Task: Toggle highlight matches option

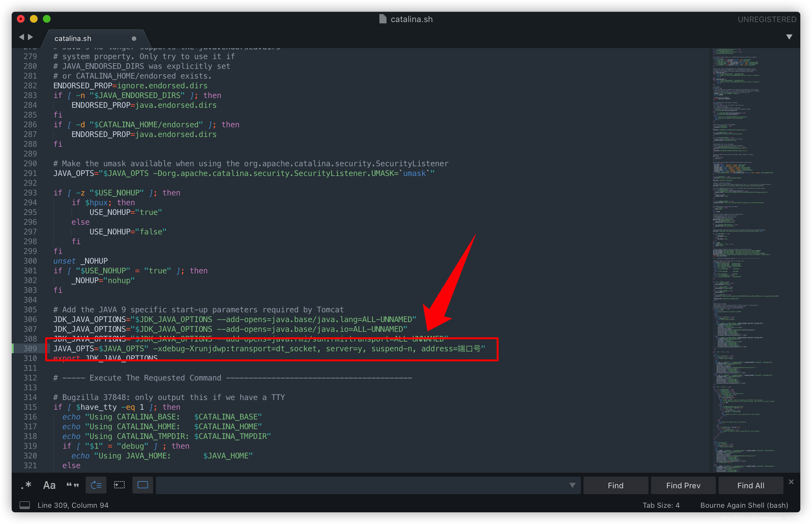Action: pos(142,485)
